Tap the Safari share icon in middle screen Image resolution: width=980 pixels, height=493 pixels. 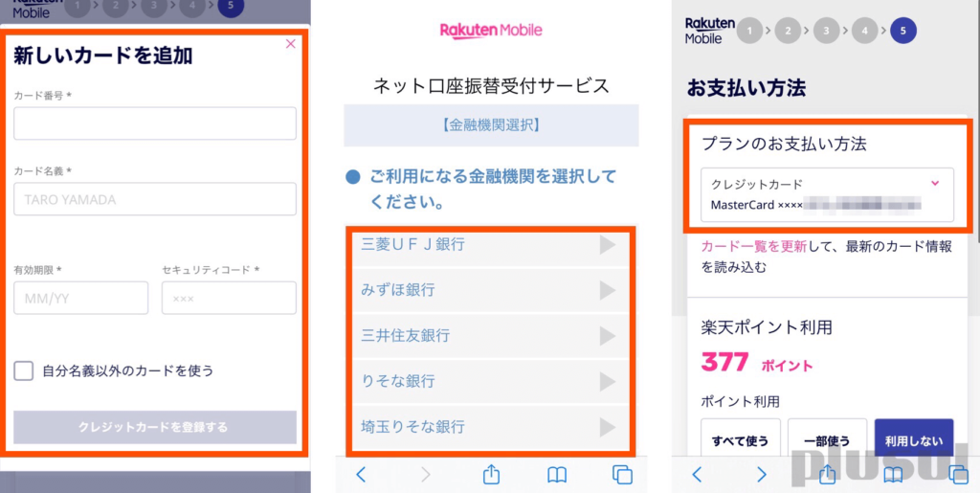pyautogui.click(x=492, y=475)
